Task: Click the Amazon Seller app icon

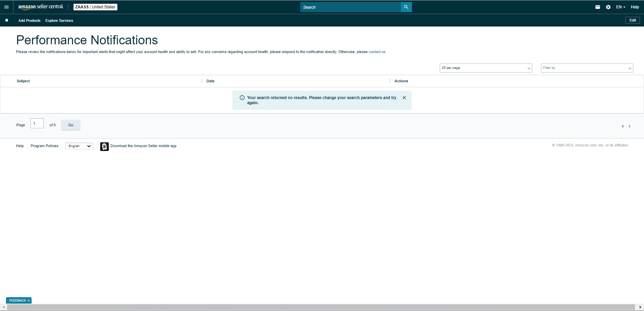Action: click(x=104, y=146)
